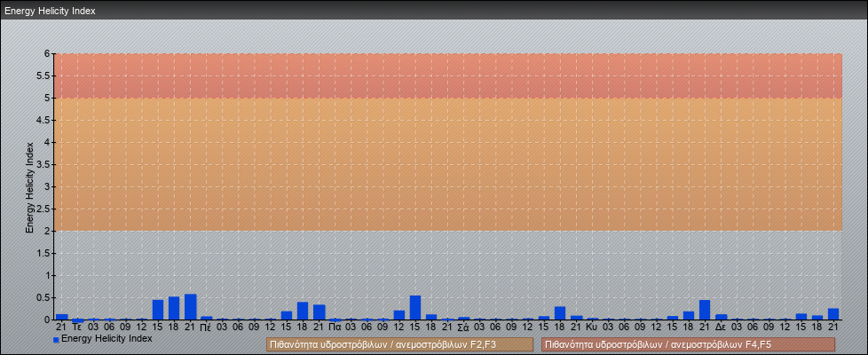This screenshot has height=355, width=868.
Task: Click y-axis value 4.5
Action: 45,120
